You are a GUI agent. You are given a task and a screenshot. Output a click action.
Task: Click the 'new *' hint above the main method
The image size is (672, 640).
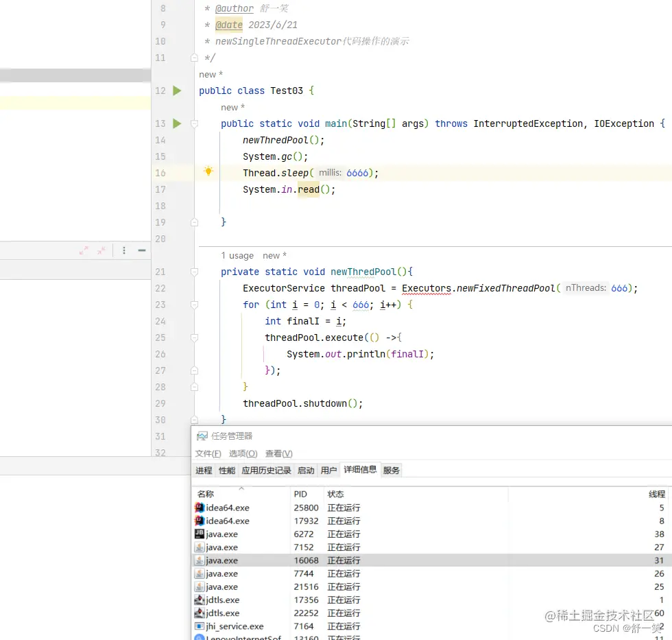(232, 107)
